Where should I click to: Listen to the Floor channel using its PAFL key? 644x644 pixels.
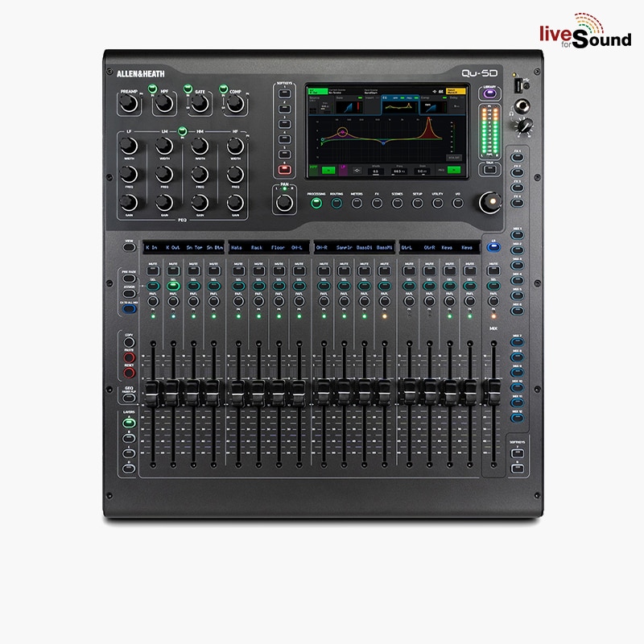tap(279, 301)
